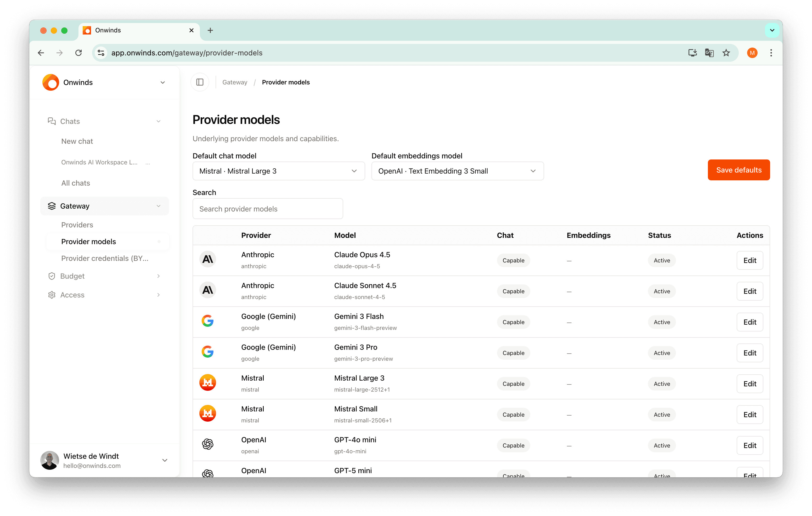The height and width of the screenshot is (516, 812).
Task: Open the Default chat model dropdown
Action: [279, 171]
